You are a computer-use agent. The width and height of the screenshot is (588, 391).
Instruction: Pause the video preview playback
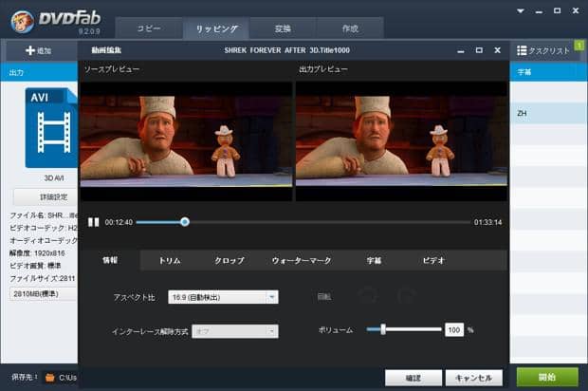(x=93, y=222)
